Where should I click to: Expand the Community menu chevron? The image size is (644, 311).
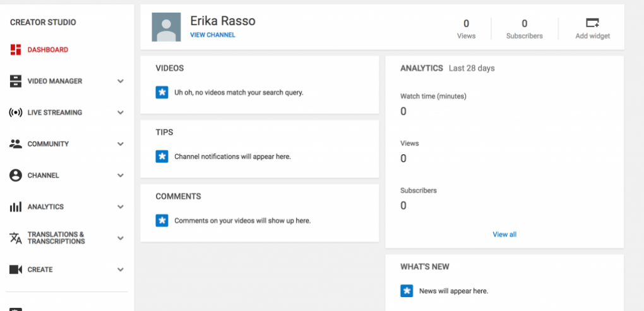pos(121,144)
